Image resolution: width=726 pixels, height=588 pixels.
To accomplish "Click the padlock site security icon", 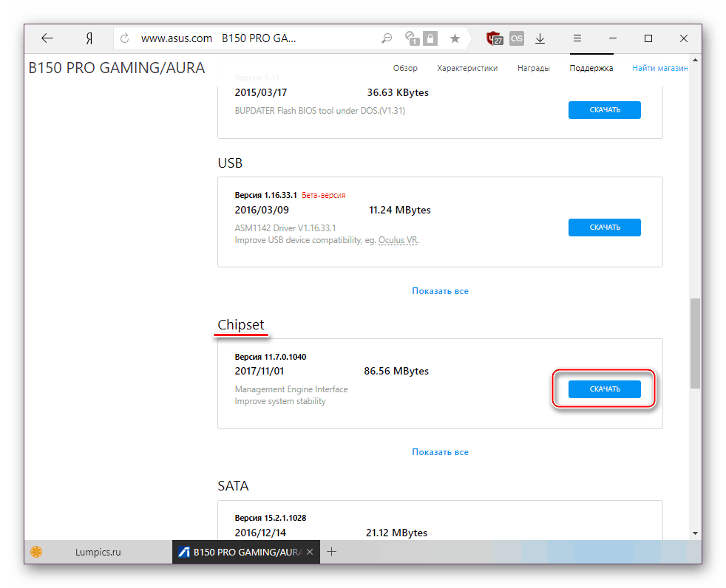I will pyautogui.click(x=430, y=38).
